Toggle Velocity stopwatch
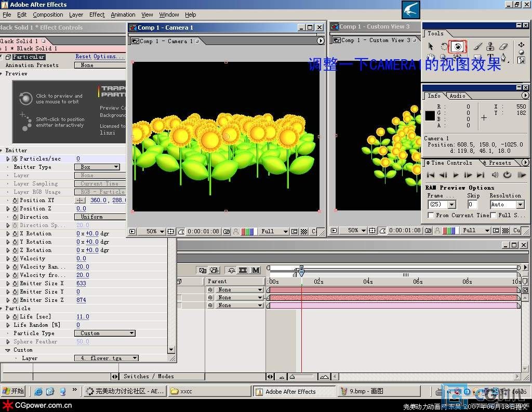 click(x=15, y=259)
